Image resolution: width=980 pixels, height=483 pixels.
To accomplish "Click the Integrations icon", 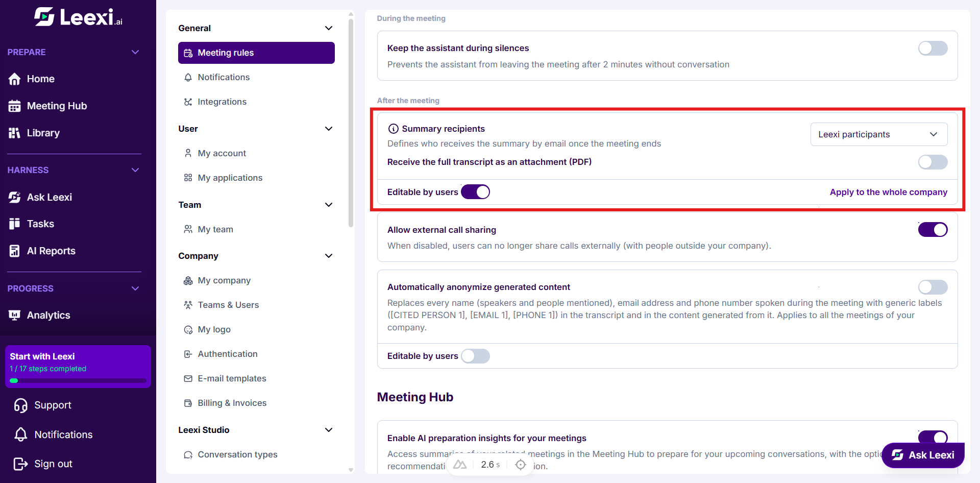I will (188, 102).
